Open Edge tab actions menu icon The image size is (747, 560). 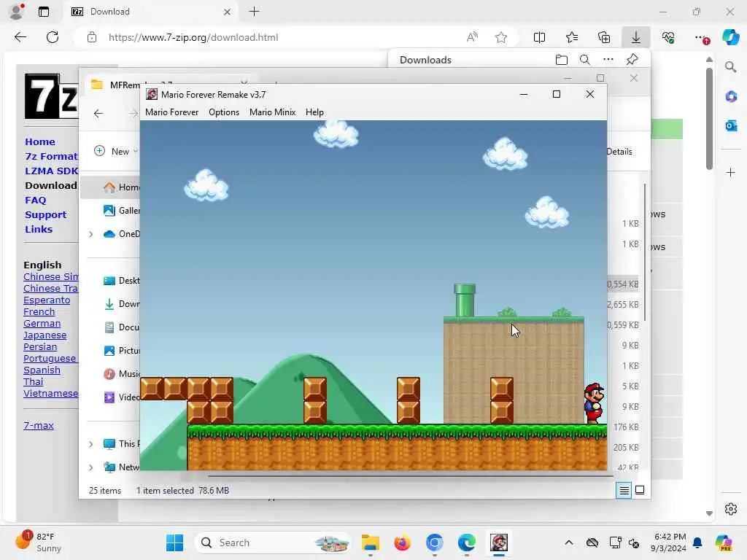pos(43,12)
